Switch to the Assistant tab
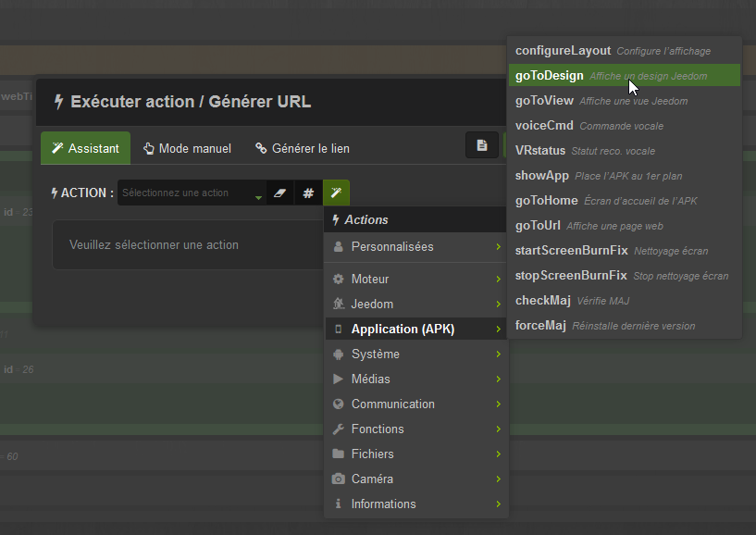Screen dimensions: 756x535 (85, 148)
